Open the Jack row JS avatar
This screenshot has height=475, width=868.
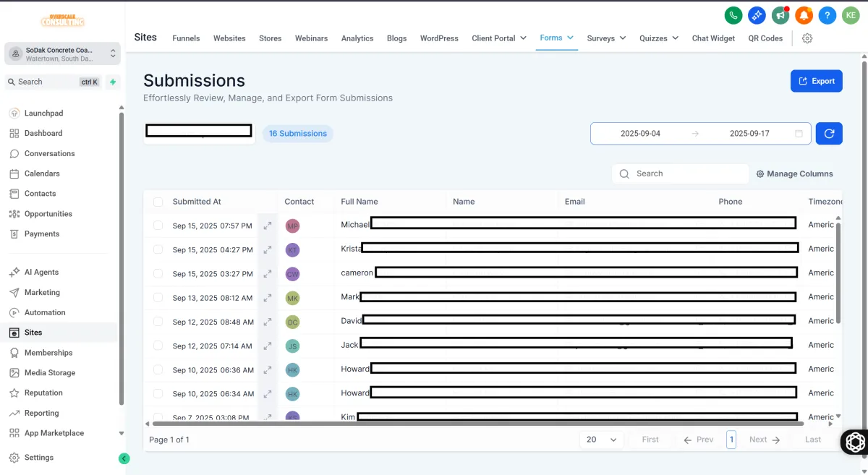click(292, 346)
